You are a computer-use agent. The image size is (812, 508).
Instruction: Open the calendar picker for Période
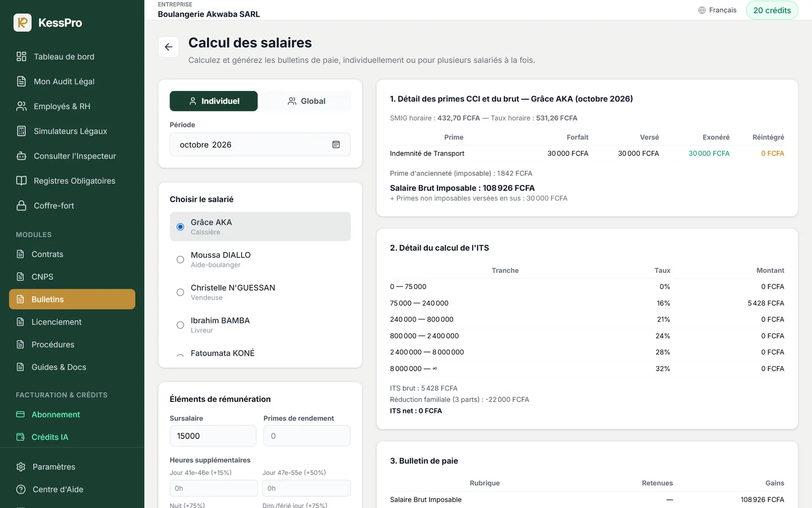336,145
